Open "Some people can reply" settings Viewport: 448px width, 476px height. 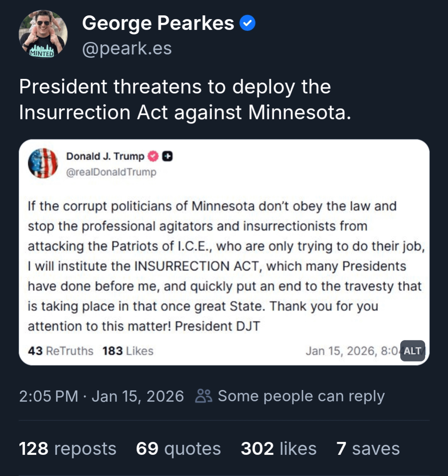[301, 396]
